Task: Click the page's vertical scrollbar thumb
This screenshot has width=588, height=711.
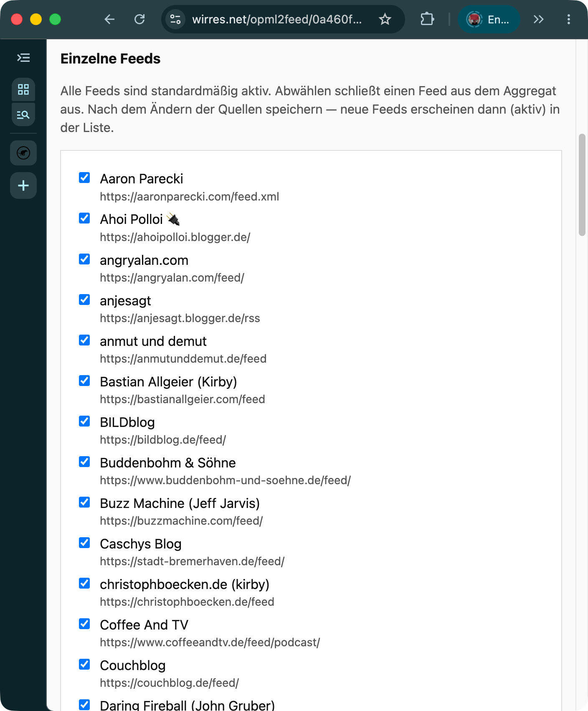Action: pos(582,185)
